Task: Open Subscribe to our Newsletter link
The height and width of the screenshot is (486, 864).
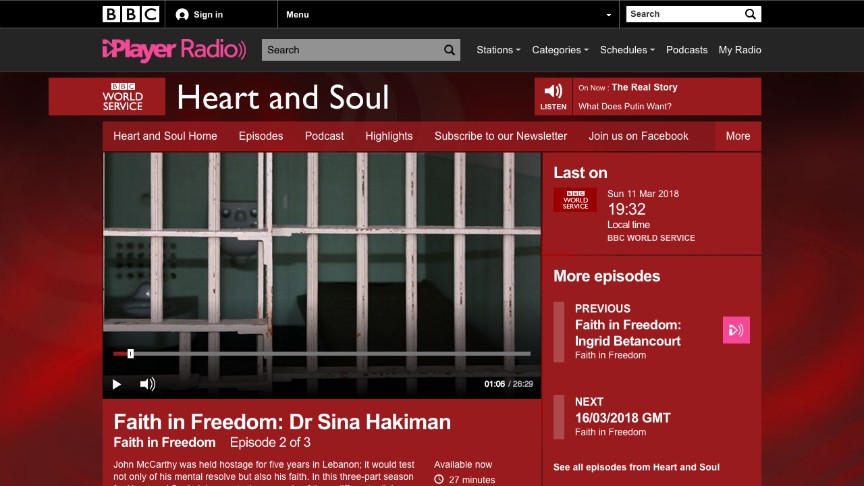Action: pos(500,136)
